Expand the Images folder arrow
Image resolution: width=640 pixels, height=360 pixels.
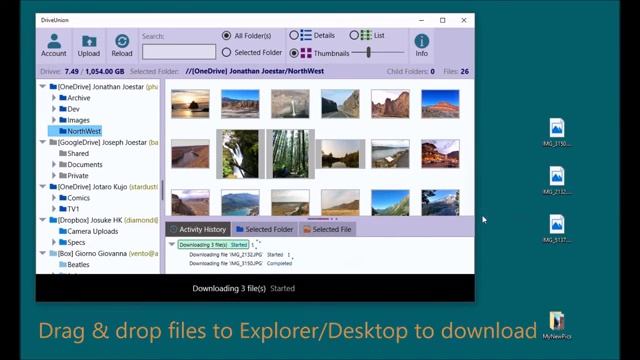53,120
